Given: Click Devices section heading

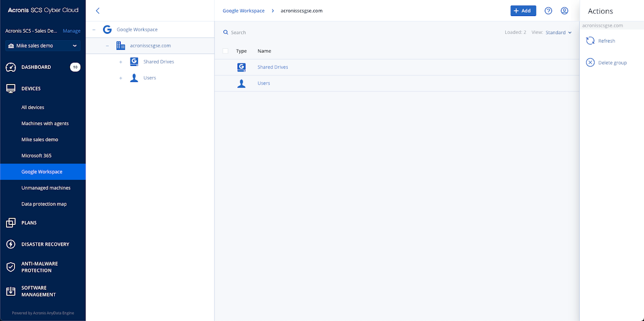Looking at the screenshot, I should point(31,89).
